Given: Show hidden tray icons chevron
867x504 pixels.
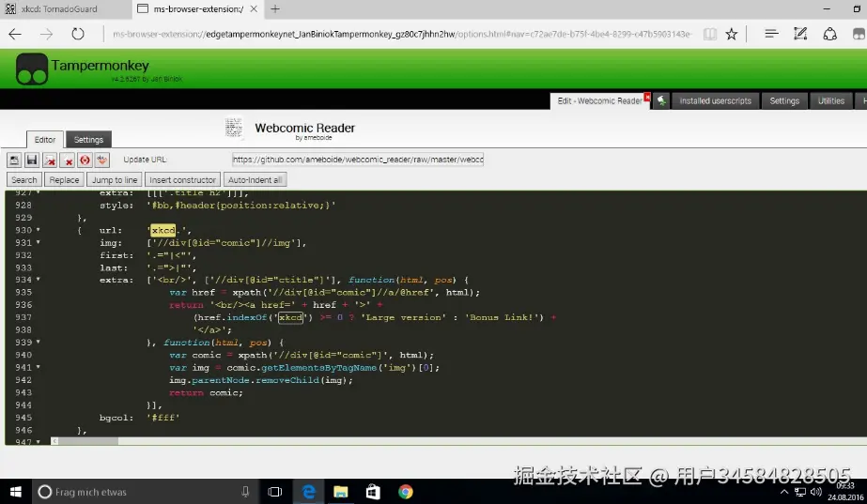Looking at the screenshot, I should [x=784, y=492].
